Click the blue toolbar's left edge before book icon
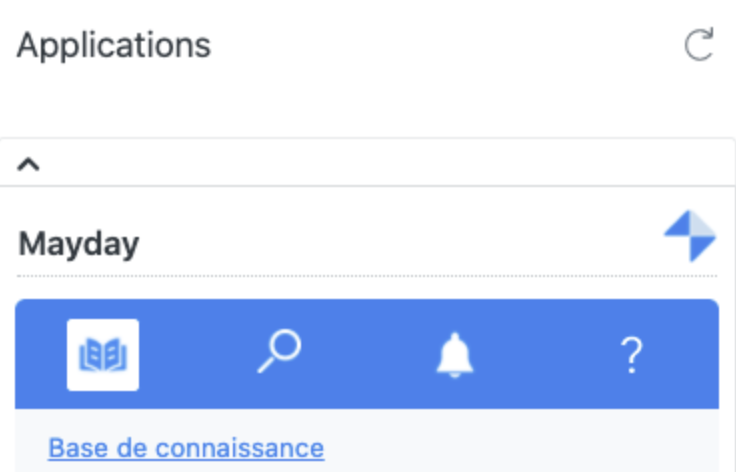This screenshot has width=736, height=472. [x=38, y=355]
